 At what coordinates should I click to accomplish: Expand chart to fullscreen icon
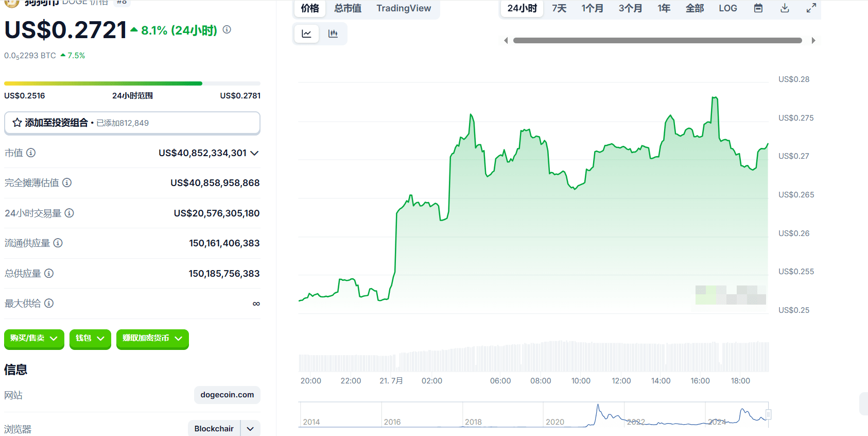811,8
